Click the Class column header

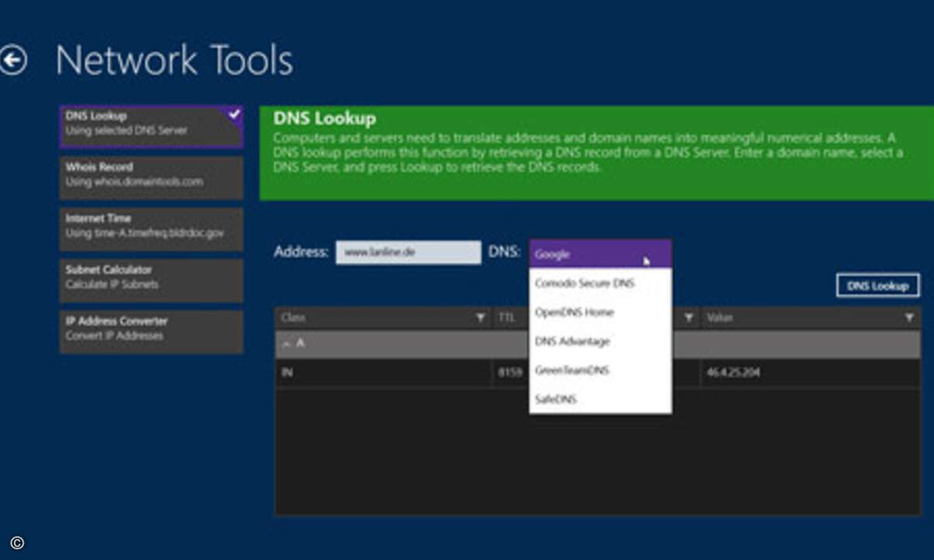pos(383,317)
